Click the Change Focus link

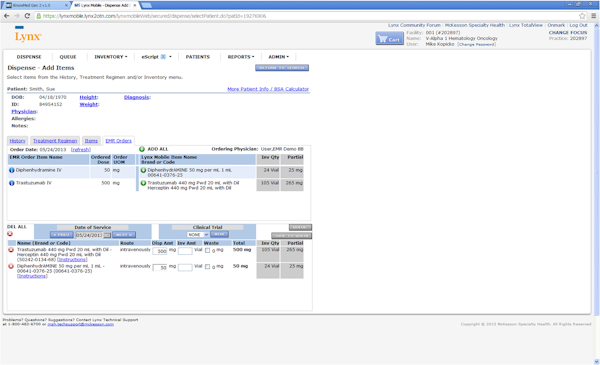[x=568, y=33]
